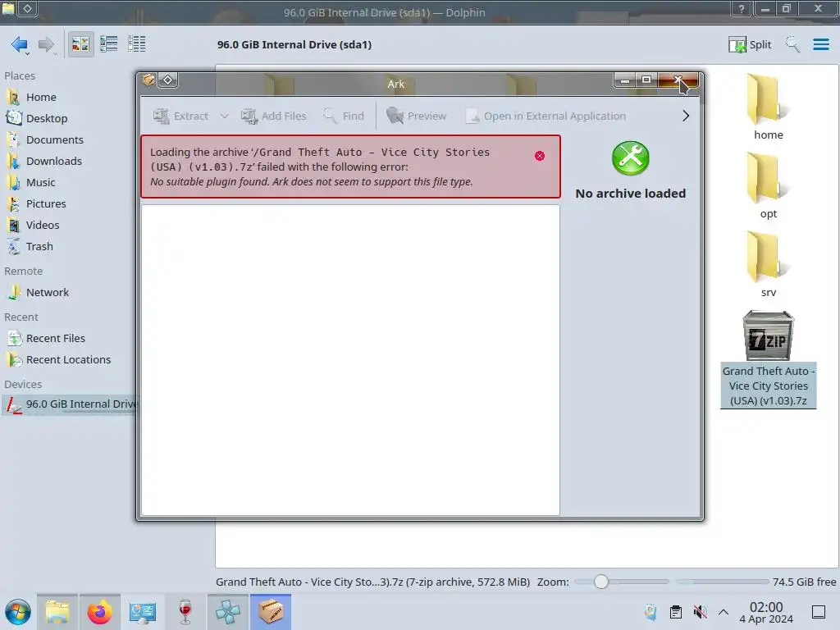Click Add Files in Ark toolbar

tap(274, 116)
